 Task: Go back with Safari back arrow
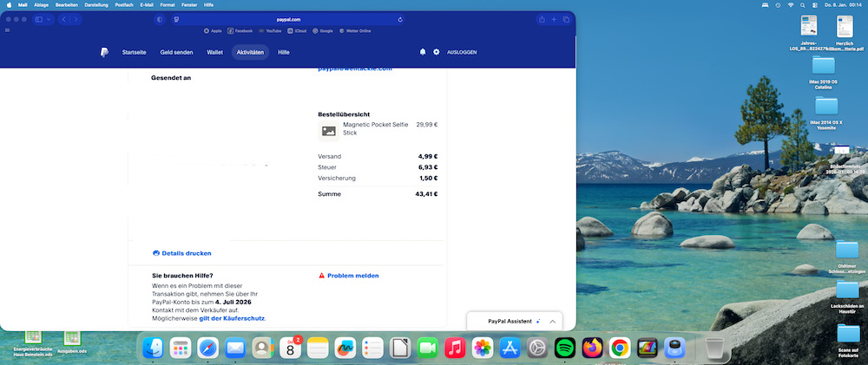65,19
